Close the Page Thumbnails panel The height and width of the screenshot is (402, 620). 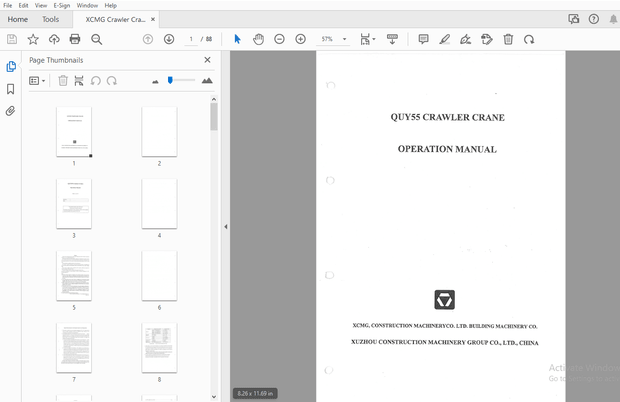(x=207, y=60)
